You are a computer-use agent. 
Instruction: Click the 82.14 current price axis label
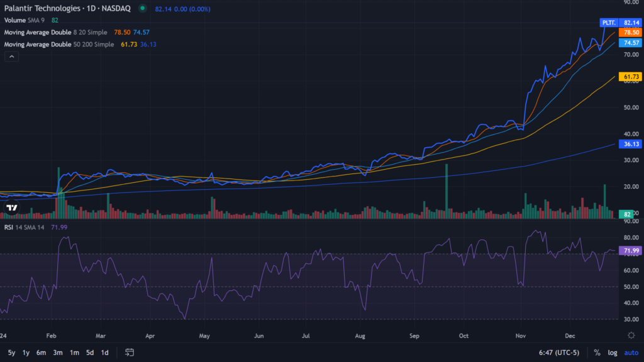tap(631, 22)
